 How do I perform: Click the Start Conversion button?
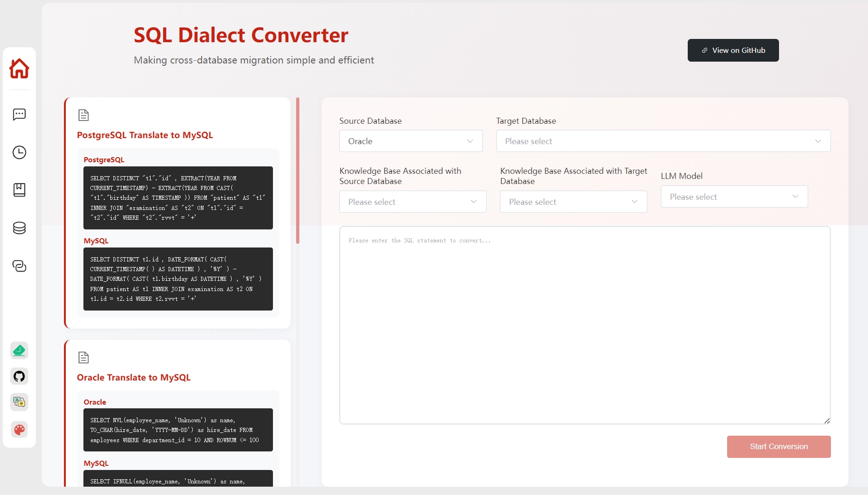click(779, 446)
